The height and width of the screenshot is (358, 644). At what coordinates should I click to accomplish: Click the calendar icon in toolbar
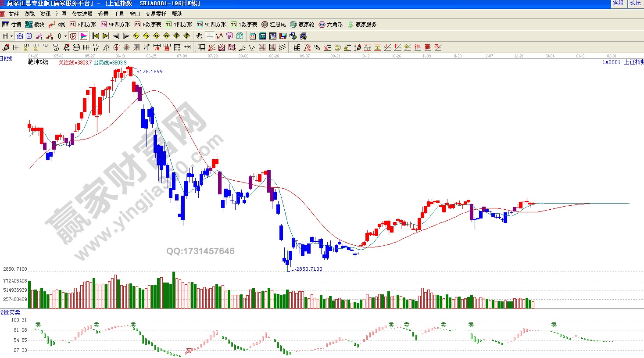coord(253,36)
